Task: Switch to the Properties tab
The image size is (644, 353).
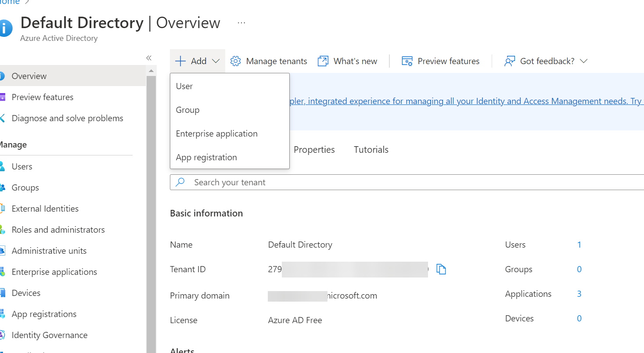Action: click(314, 150)
